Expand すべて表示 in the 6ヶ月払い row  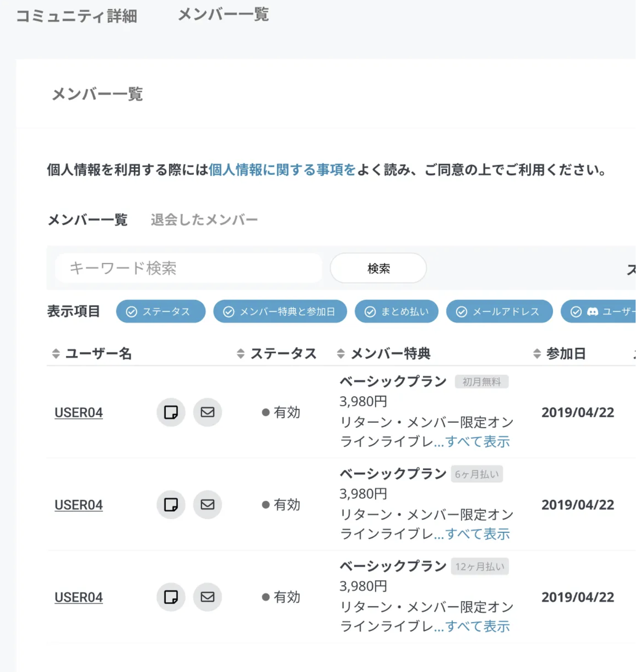[x=477, y=534]
